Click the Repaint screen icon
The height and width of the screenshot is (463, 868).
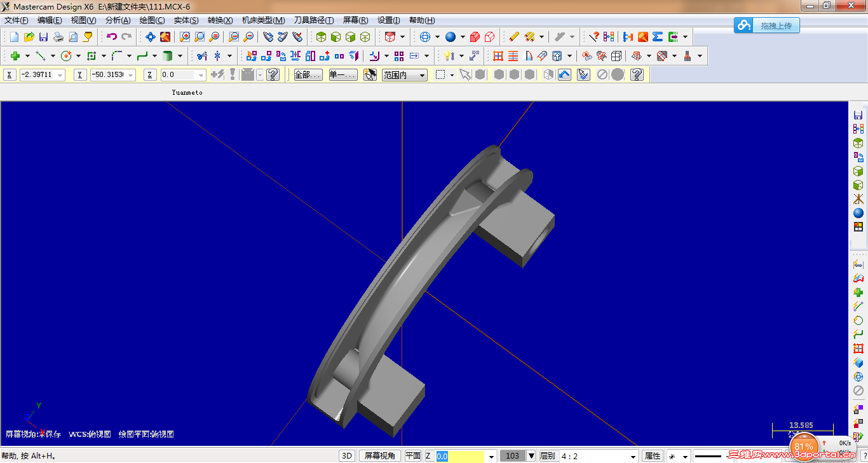click(165, 37)
